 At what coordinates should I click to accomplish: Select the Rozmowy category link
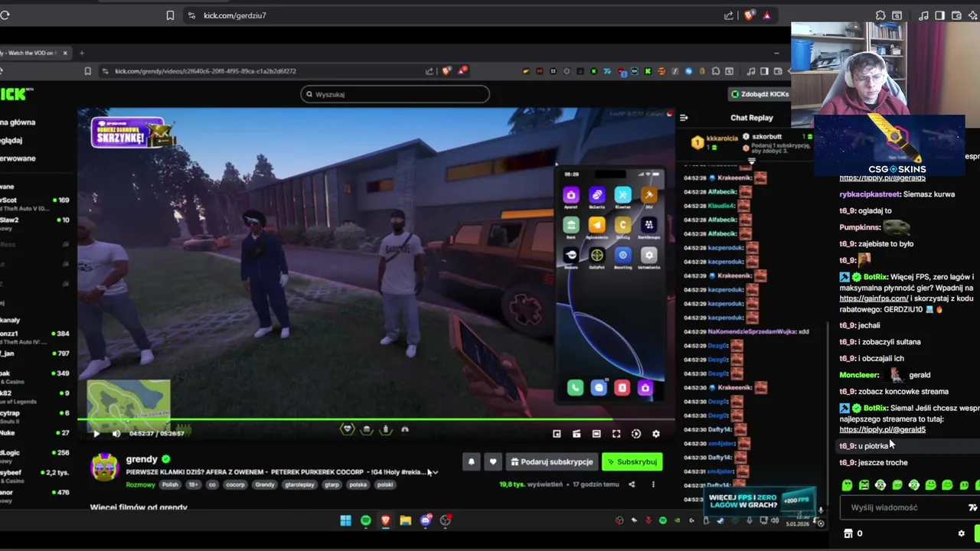[x=140, y=484]
